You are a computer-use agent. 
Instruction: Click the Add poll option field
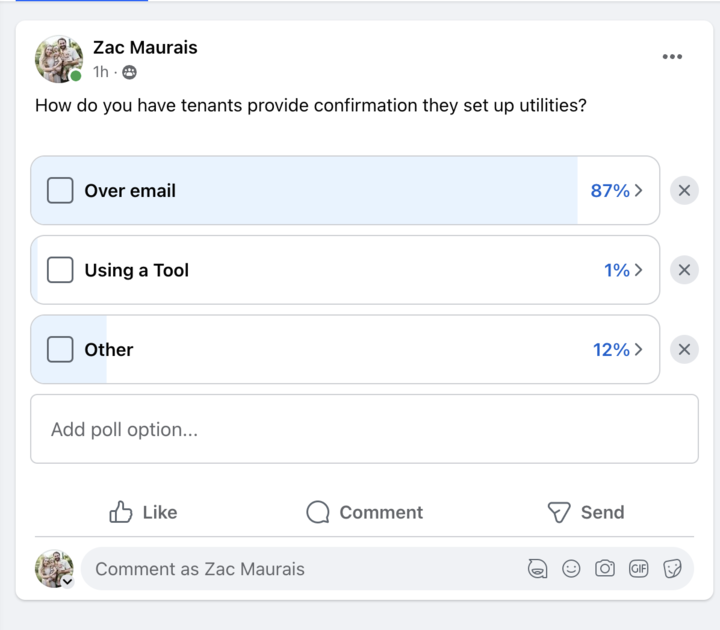pyautogui.click(x=364, y=429)
